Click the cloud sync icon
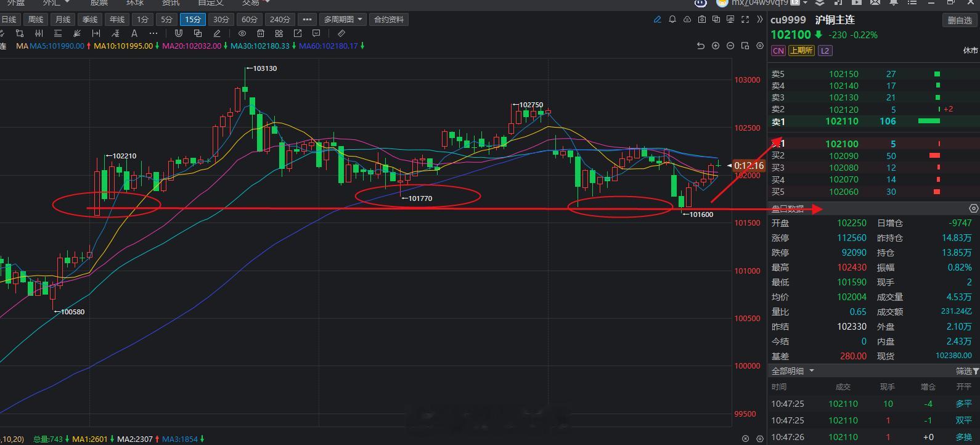 [687, 20]
